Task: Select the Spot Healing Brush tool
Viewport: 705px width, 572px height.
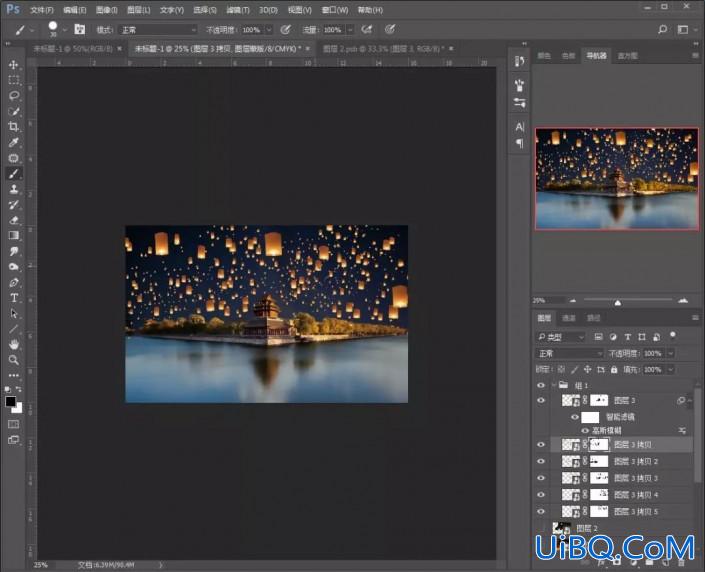Action: click(13, 158)
